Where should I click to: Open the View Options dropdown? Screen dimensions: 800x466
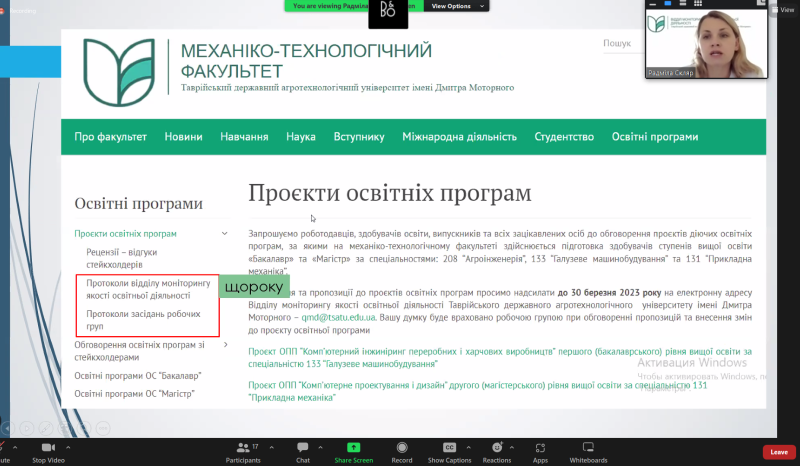457,6
